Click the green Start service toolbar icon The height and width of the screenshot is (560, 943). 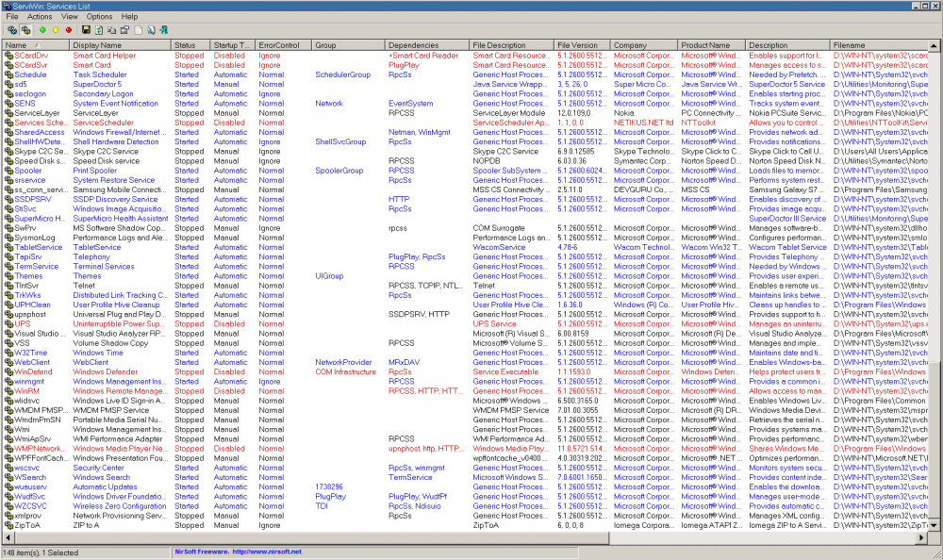pos(42,30)
